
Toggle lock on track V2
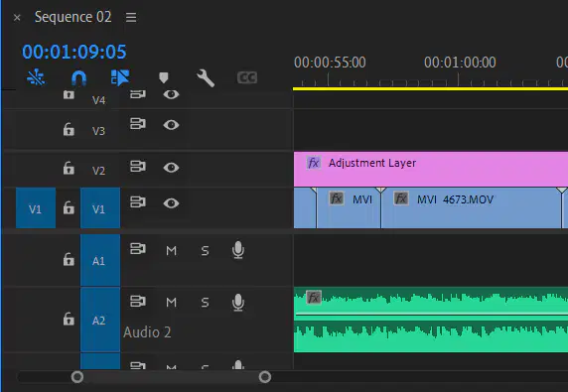69,169
